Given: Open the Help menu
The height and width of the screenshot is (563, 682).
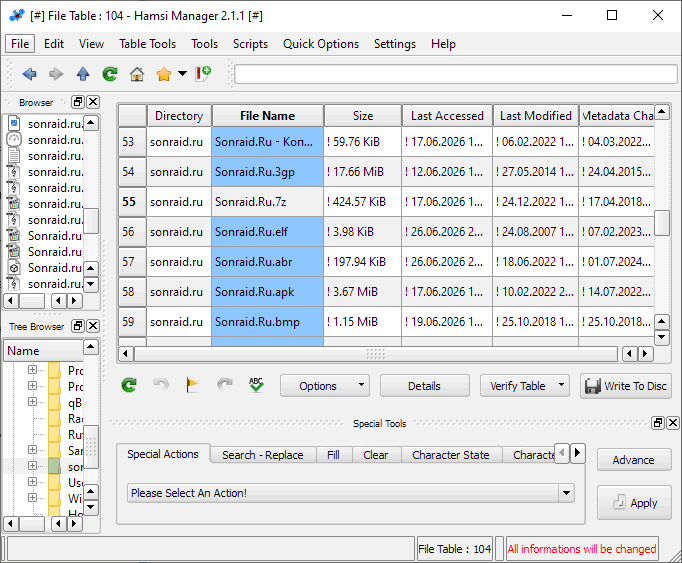Looking at the screenshot, I should click(444, 44).
